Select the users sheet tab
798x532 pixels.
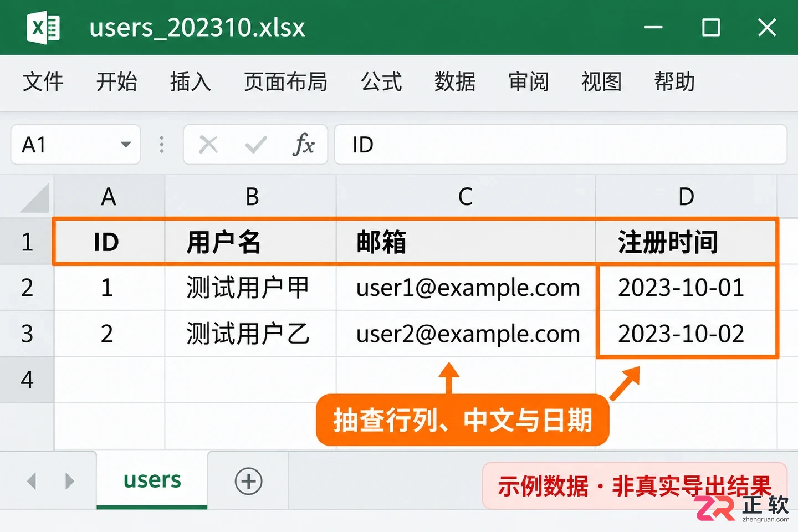152,480
